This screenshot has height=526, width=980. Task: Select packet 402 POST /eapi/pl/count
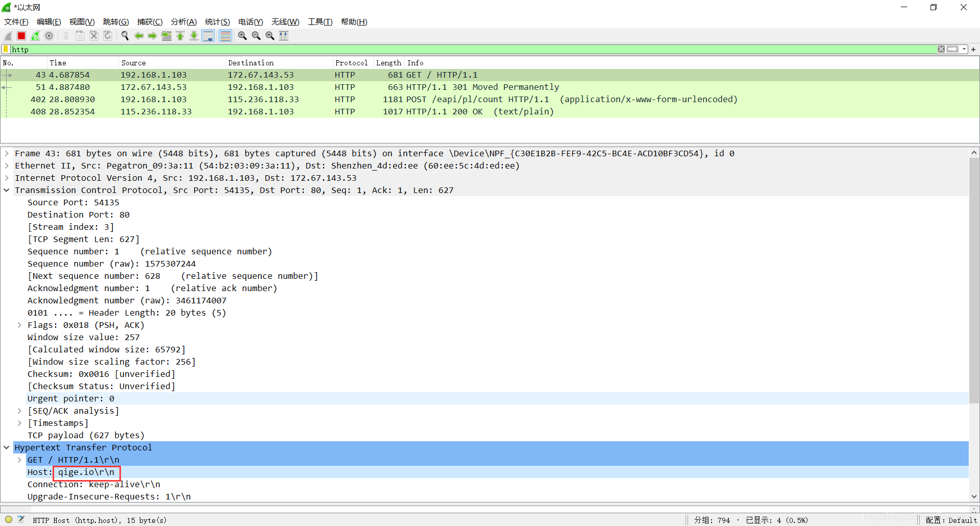click(x=490, y=100)
